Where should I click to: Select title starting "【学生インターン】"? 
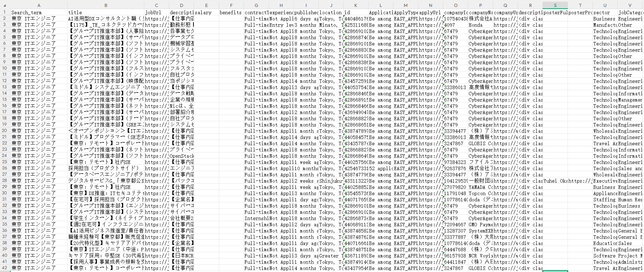pos(106,218)
